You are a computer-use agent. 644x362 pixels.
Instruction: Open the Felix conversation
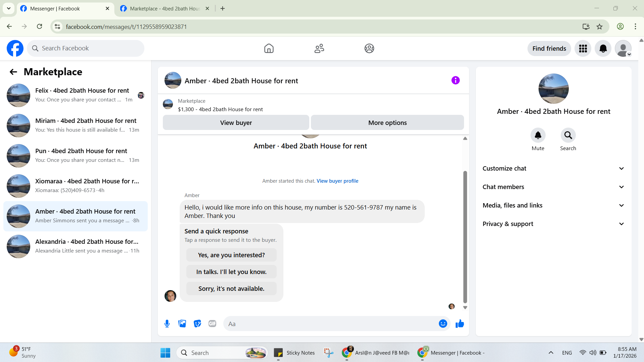(76, 95)
